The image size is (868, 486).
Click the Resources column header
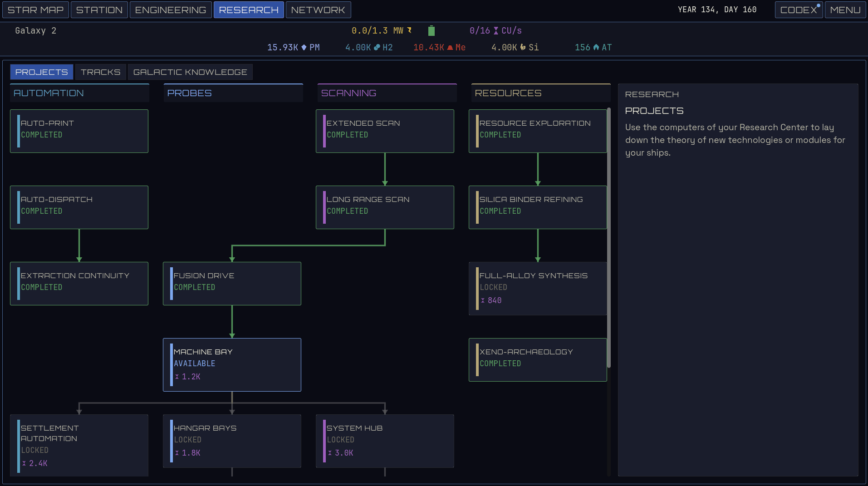(x=541, y=93)
